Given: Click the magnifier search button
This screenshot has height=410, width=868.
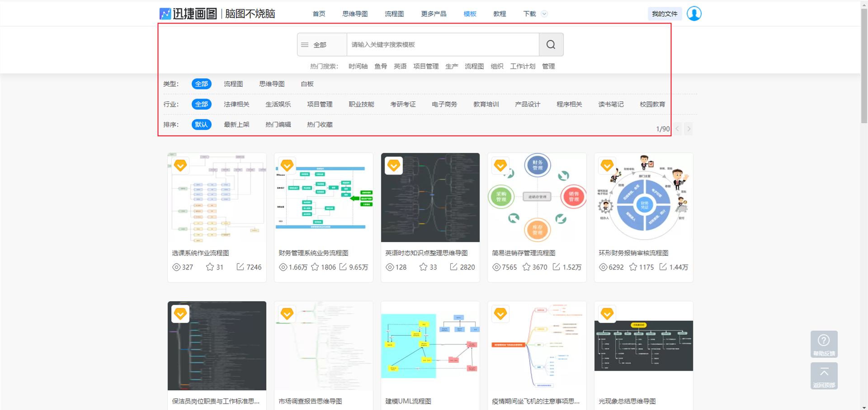Looking at the screenshot, I should click(x=551, y=44).
